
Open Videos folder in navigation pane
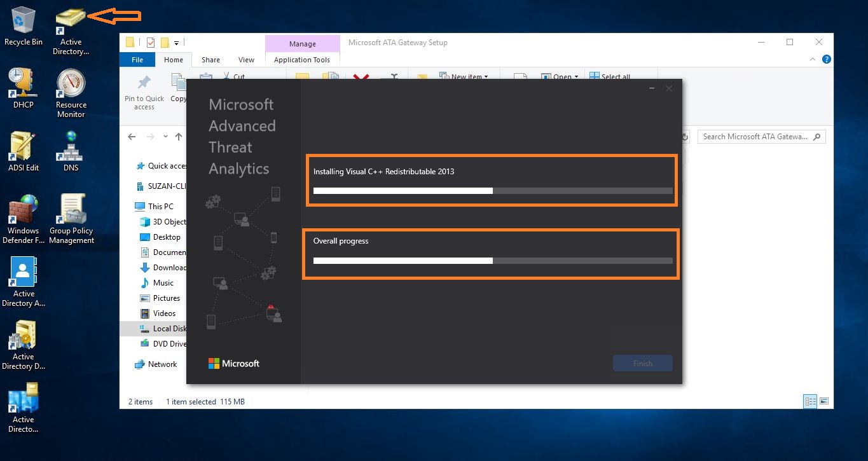pyautogui.click(x=158, y=313)
